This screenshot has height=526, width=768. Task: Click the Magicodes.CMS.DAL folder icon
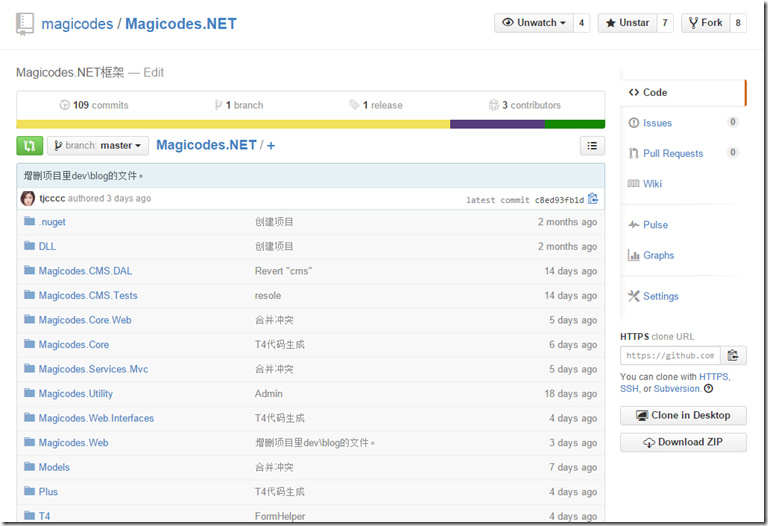[x=29, y=270]
